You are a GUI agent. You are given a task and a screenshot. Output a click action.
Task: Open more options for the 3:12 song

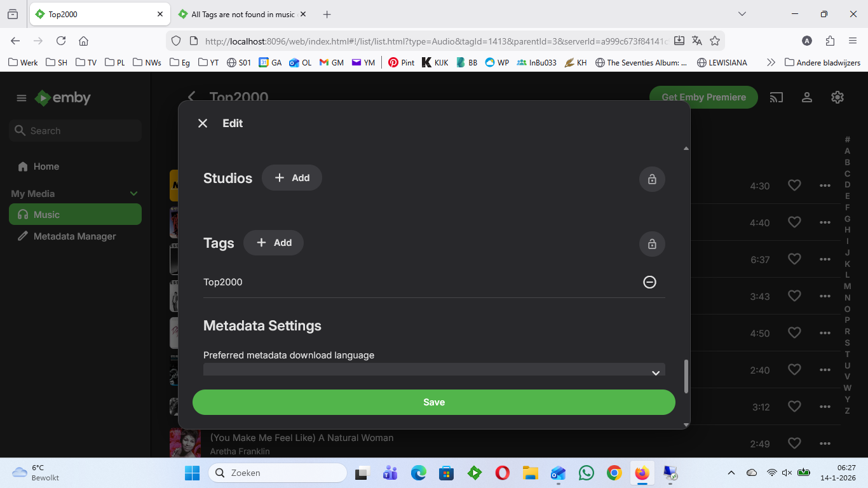pos(825,407)
